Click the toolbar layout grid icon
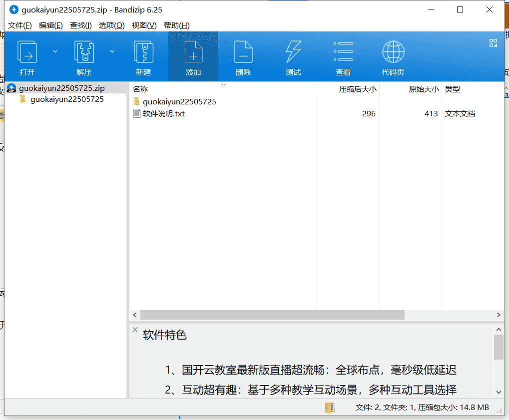The width and height of the screenshot is (509, 420). click(493, 43)
